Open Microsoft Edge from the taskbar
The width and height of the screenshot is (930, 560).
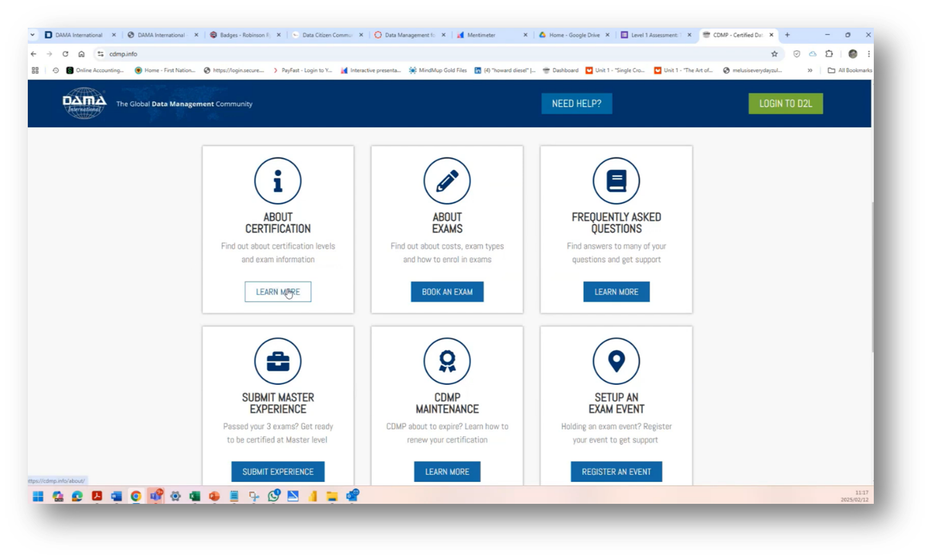[77, 496]
